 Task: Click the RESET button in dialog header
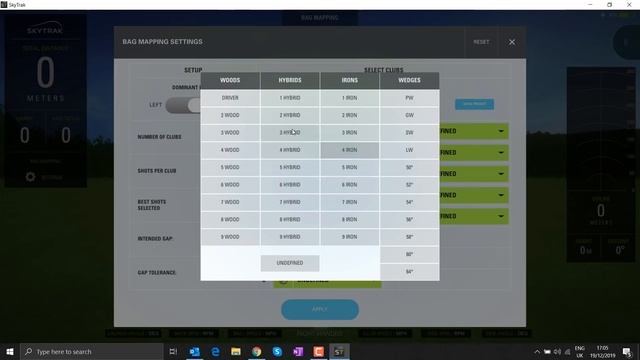[x=481, y=42]
